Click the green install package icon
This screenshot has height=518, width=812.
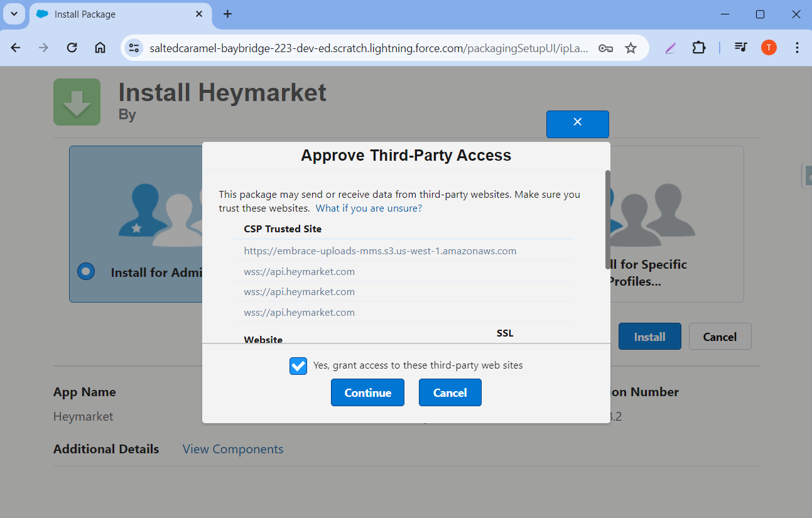pyautogui.click(x=77, y=102)
